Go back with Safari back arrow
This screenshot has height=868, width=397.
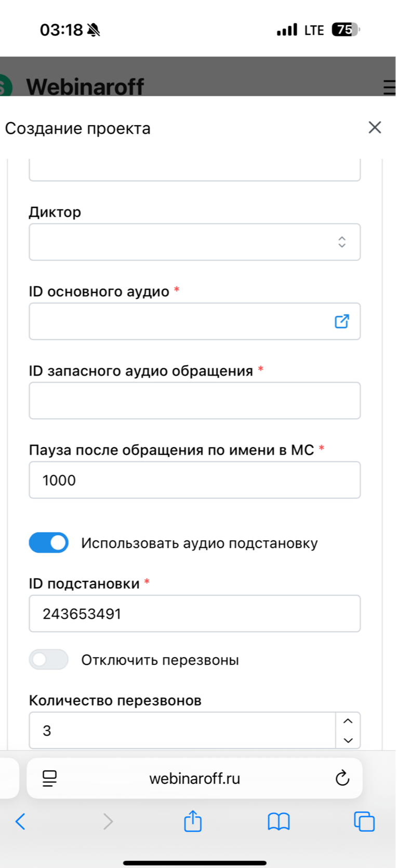(21, 821)
